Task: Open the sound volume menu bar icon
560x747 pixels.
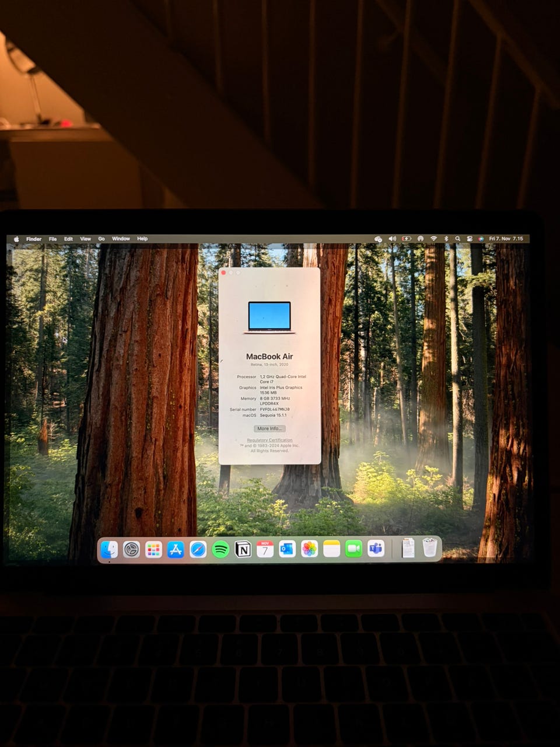Action: pyautogui.click(x=393, y=239)
